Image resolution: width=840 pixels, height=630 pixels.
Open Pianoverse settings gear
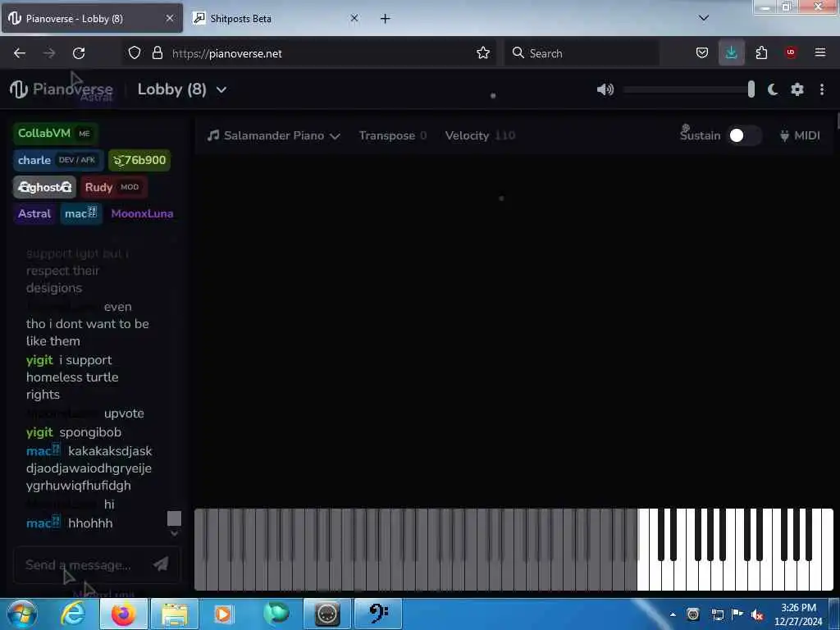click(x=797, y=89)
